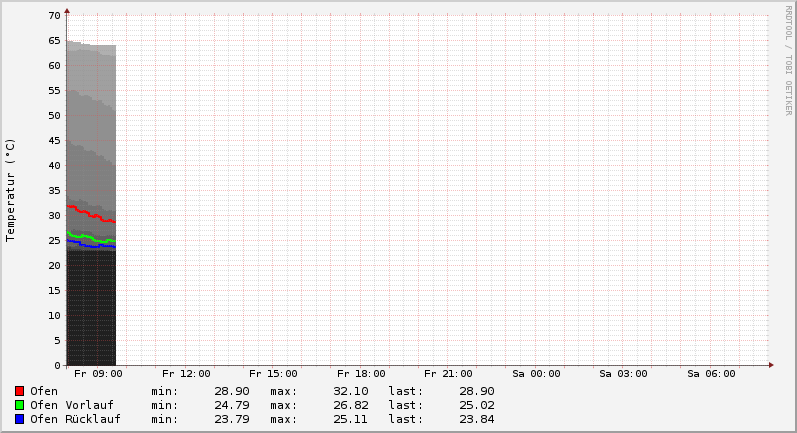
Task: Click the arrow atop the temperature axis
Action: (67, 11)
